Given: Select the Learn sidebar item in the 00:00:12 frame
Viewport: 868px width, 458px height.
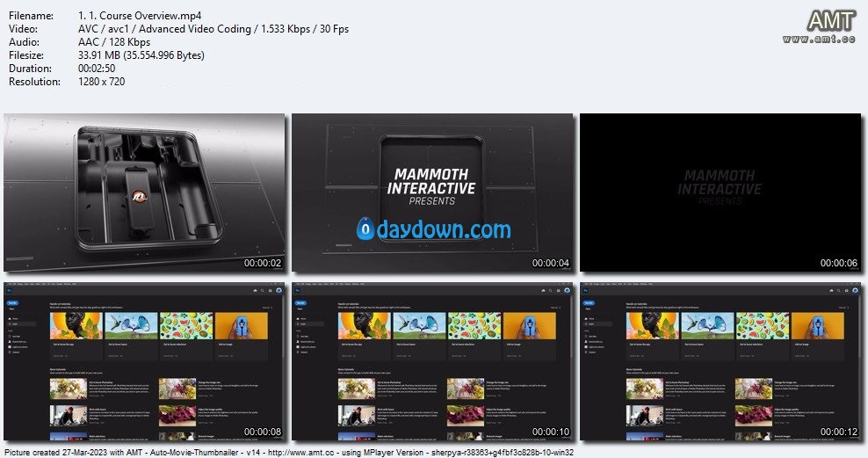Looking at the screenshot, I should point(597,324).
